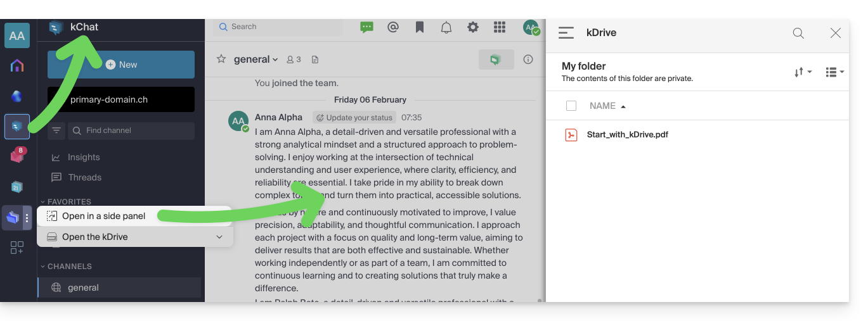This screenshot has width=868, height=321.
Task: Click the saved messages bookmark icon
Action: [419, 27]
